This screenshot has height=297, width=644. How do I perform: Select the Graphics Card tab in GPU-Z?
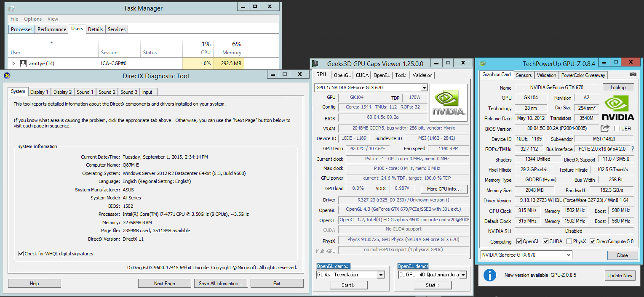(x=497, y=74)
